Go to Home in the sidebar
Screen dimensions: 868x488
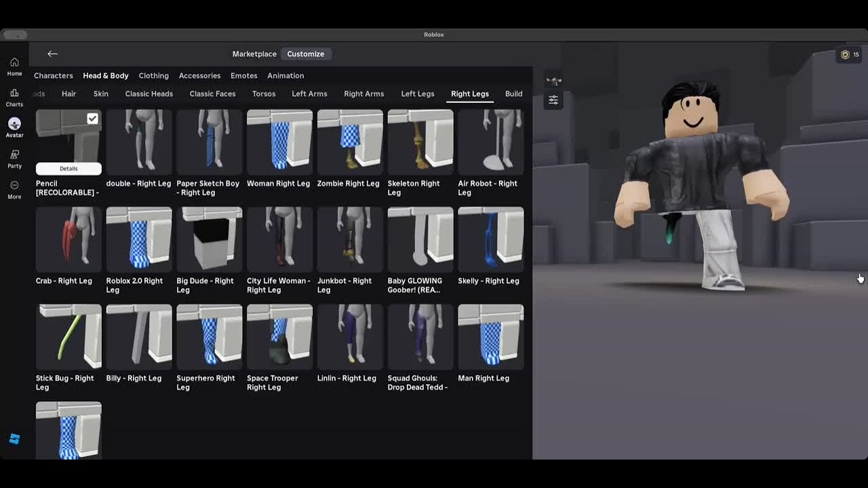[14, 66]
